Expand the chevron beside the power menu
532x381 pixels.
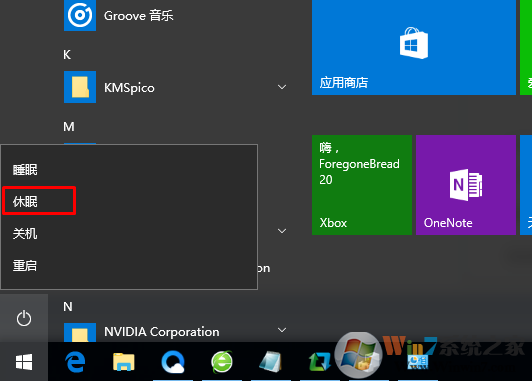click(x=282, y=231)
